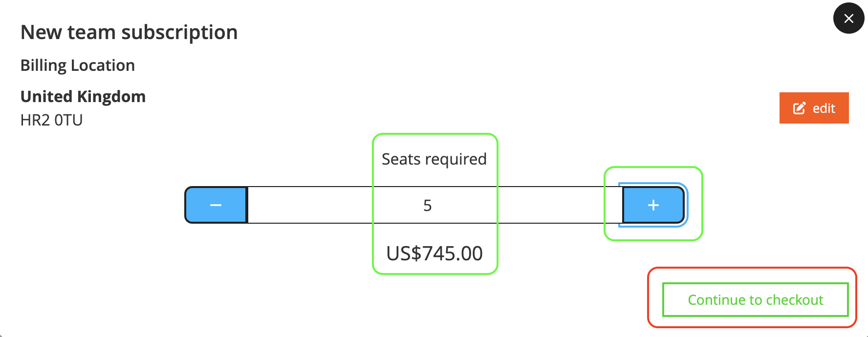Viewport: 868px width, 337px height.
Task: Select the "United Kingdom" country text
Action: tap(83, 97)
